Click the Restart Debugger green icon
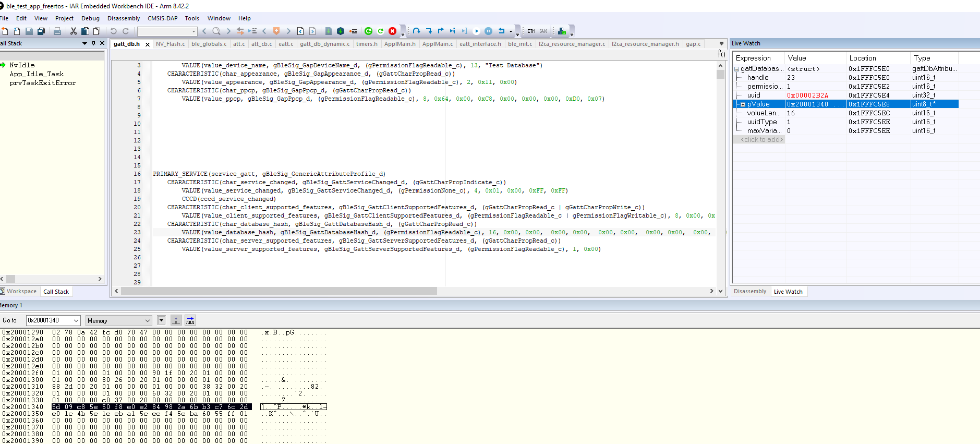This screenshot has width=980, height=444. tap(369, 31)
